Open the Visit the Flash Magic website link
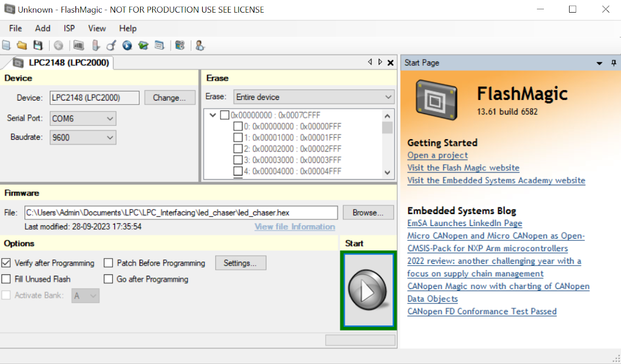The width and height of the screenshot is (621, 364). coord(463,168)
